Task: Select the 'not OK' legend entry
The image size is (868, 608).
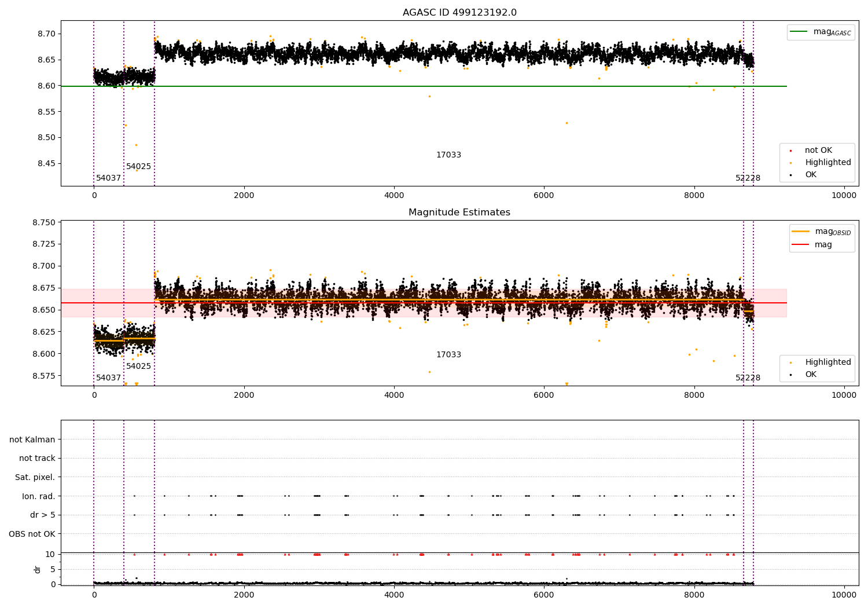Action: pos(818,151)
